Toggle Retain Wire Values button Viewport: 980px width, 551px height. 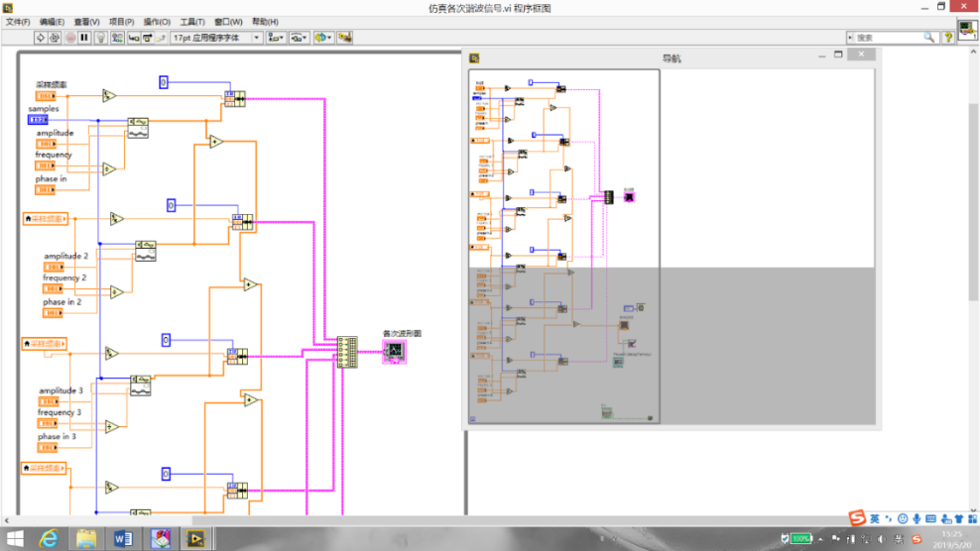click(117, 38)
